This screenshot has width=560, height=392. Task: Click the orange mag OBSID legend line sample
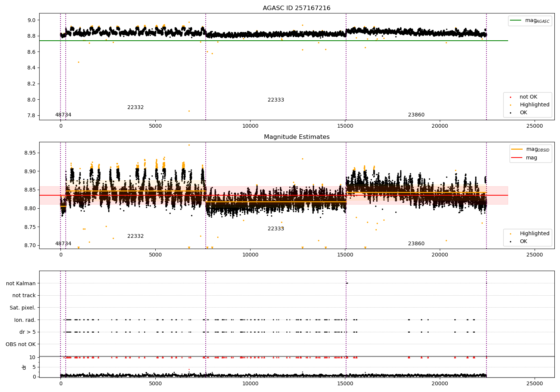pyautogui.click(x=517, y=149)
